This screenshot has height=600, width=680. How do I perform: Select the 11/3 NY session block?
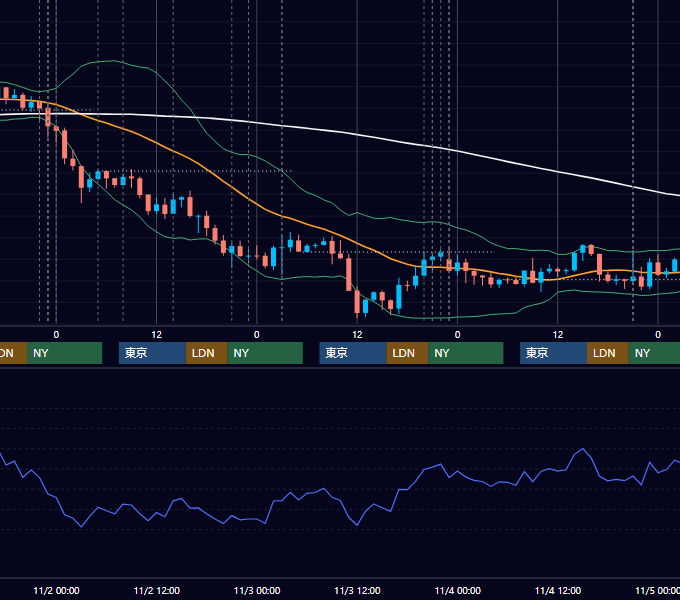[466, 353]
